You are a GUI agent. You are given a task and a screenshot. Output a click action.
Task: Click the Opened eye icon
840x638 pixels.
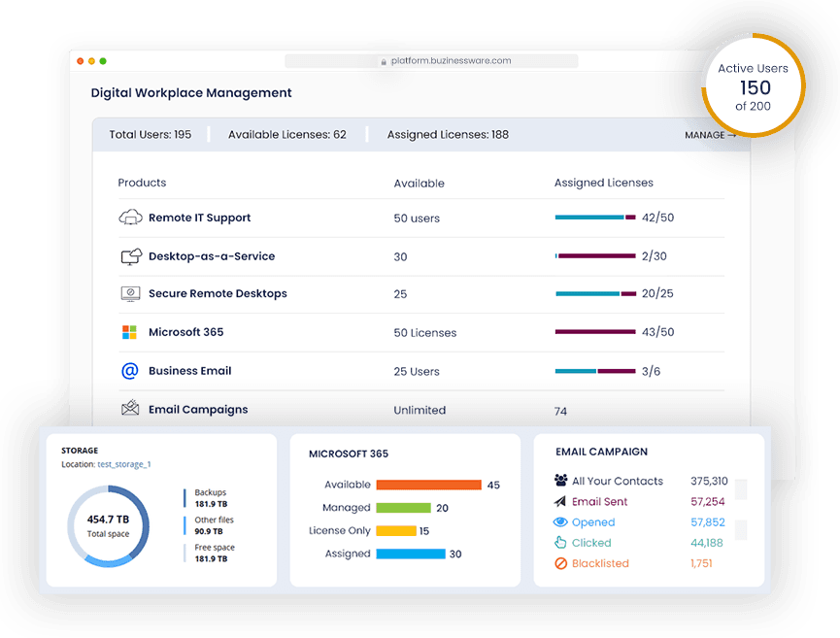point(560,522)
